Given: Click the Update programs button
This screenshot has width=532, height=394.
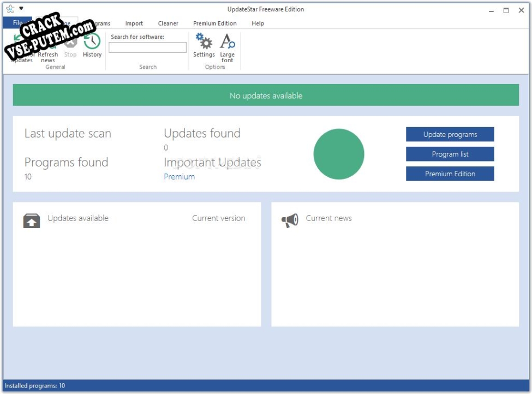Looking at the screenshot, I should [x=450, y=134].
